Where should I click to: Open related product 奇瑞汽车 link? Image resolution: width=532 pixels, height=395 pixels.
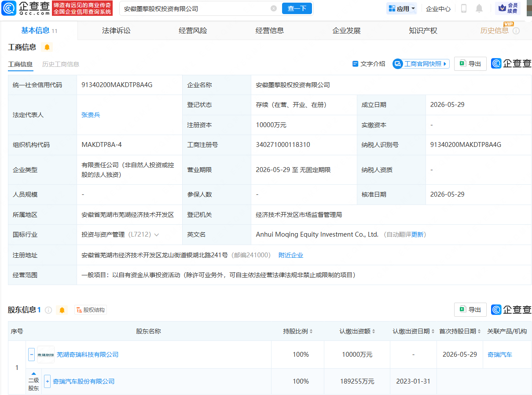click(x=500, y=355)
